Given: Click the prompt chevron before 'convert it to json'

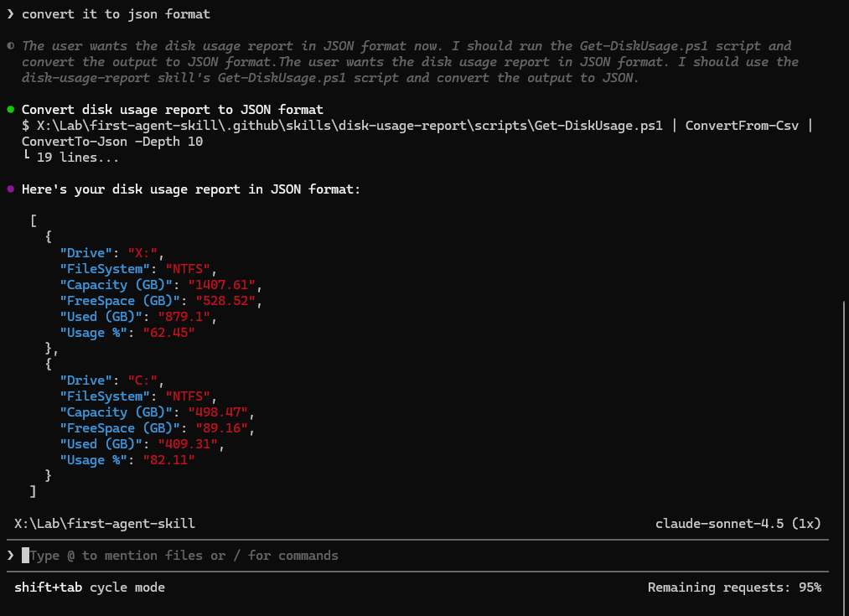Looking at the screenshot, I should coord(10,14).
